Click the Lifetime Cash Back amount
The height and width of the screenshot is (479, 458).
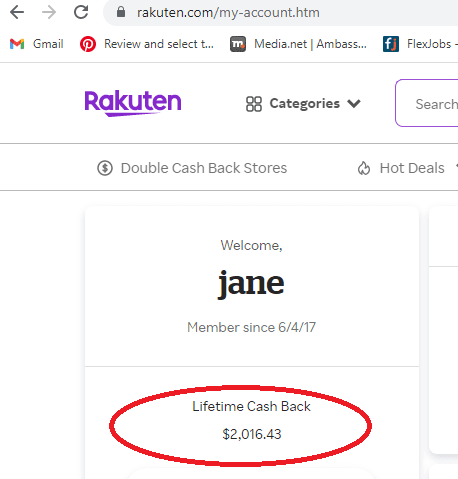point(252,434)
